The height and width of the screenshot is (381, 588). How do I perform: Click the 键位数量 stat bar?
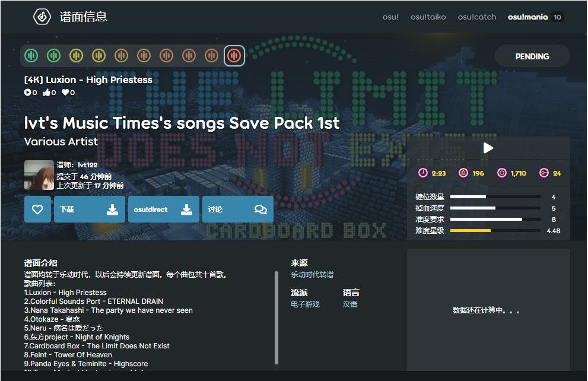(495, 197)
